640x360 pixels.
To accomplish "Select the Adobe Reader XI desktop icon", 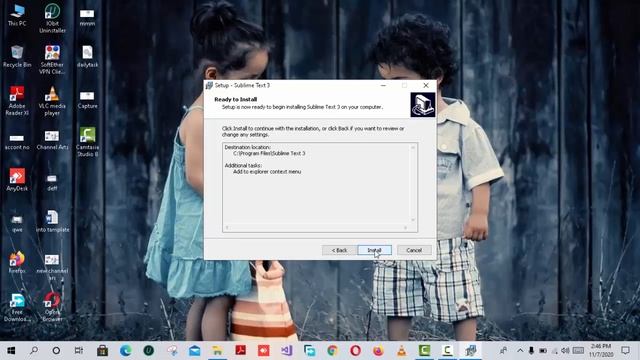I will pos(17,101).
